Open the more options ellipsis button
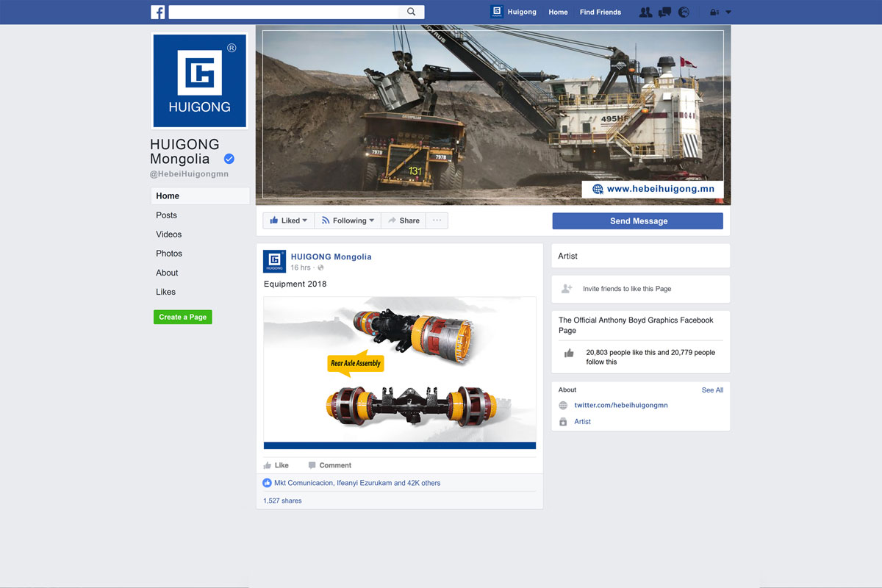The width and height of the screenshot is (882, 588). tap(437, 220)
